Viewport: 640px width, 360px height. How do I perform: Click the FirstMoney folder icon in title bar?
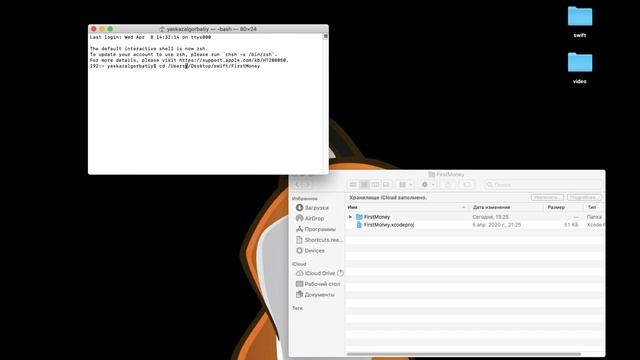pyautogui.click(x=431, y=175)
